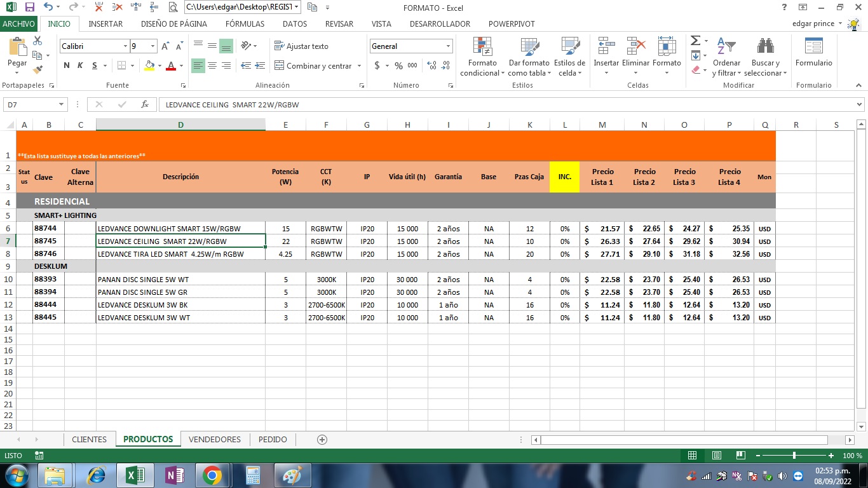Cut selection with the scissors icon
Screen dimensions: 868x488
[x=37, y=41]
